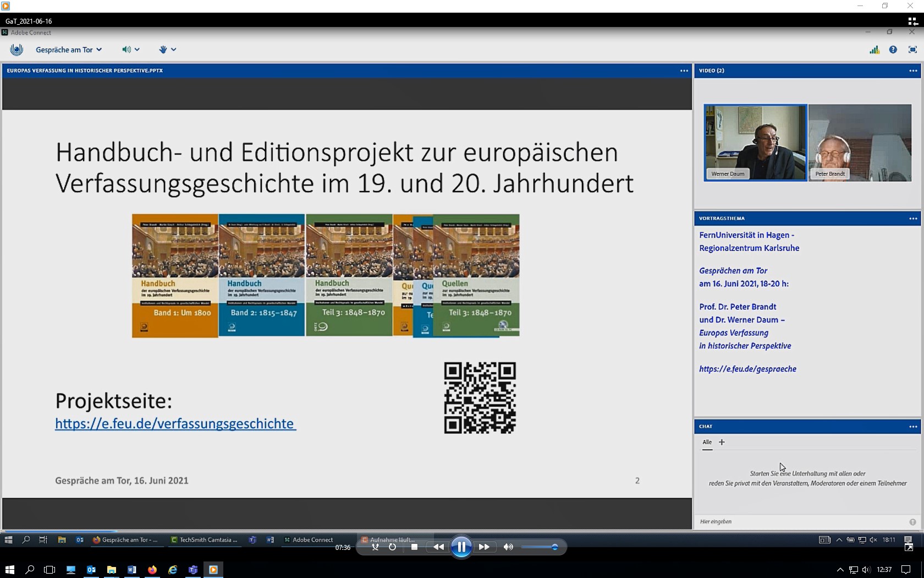Open the Gespräche am Tor room menu
The image size is (924, 578).
(x=69, y=50)
